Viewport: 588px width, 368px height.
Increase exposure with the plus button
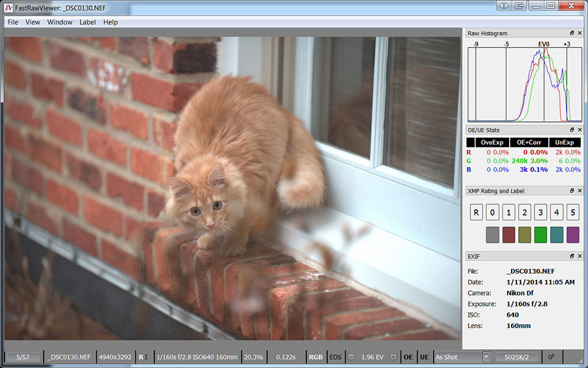[x=393, y=357]
